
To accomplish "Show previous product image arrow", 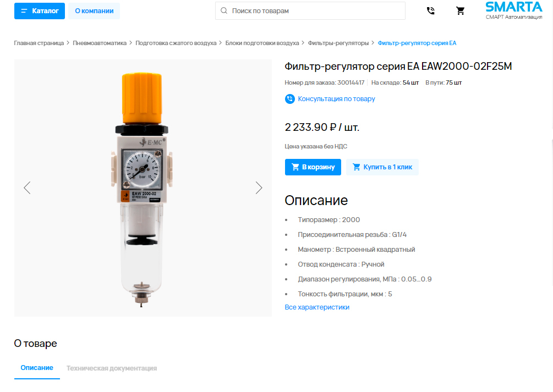I will 27,188.
